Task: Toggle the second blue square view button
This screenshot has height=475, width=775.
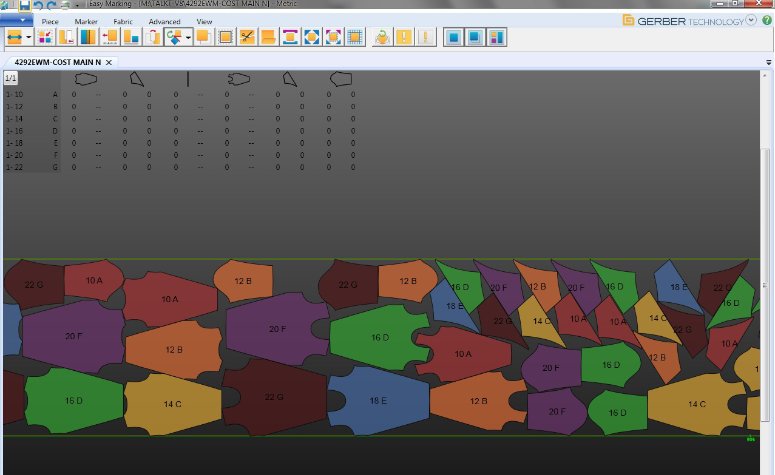Action: pyautogui.click(x=475, y=37)
